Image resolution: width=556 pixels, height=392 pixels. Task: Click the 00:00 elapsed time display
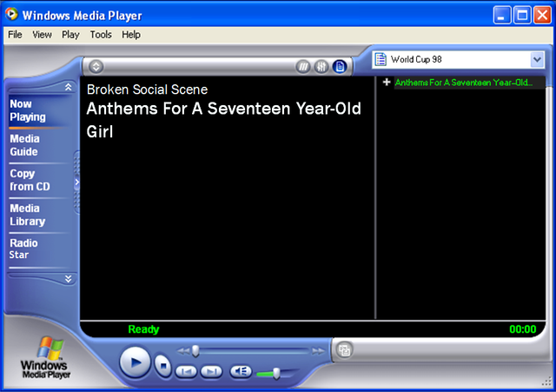[x=523, y=329]
